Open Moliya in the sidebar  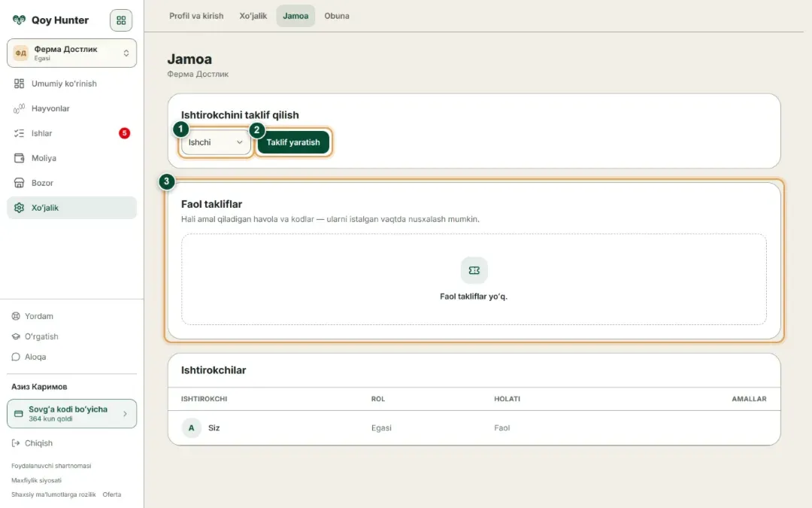click(x=72, y=158)
